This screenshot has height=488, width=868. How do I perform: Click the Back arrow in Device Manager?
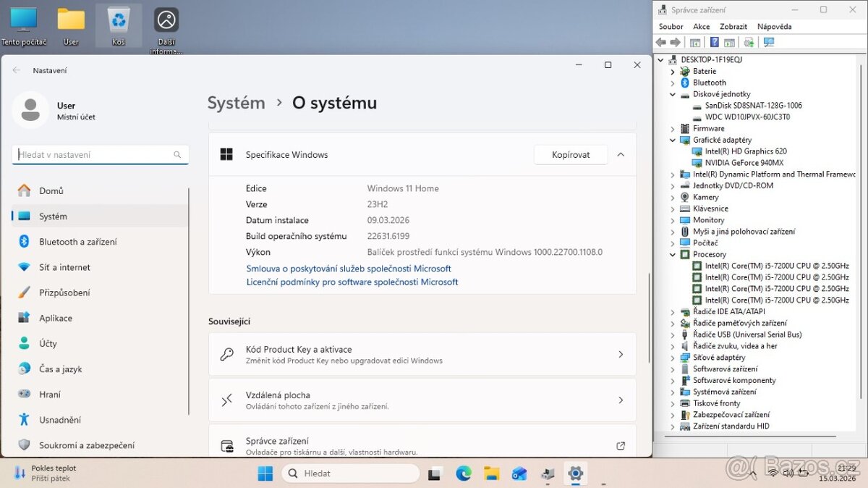[x=660, y=42]
